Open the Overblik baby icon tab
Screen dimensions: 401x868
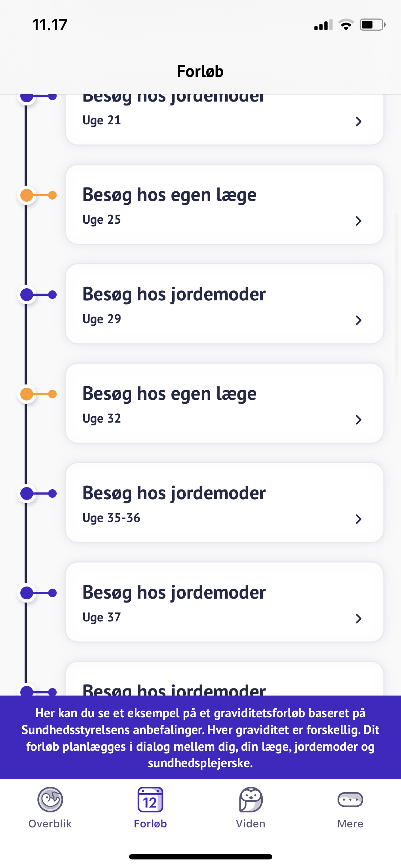click(50, 799)
